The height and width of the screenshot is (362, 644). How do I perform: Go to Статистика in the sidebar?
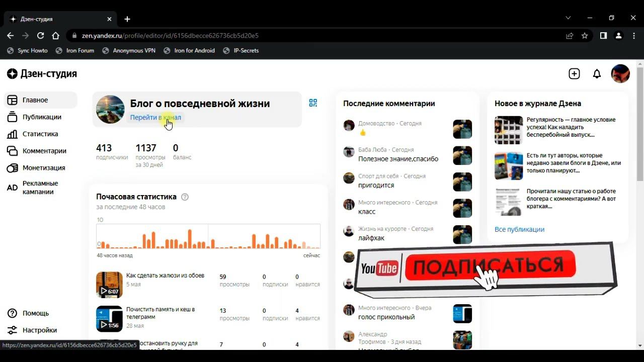(x=41, y=134)
